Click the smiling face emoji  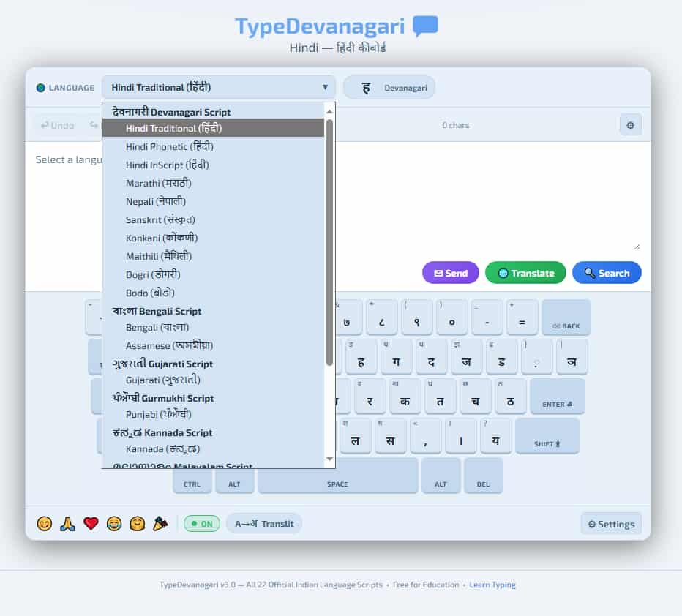45,523
